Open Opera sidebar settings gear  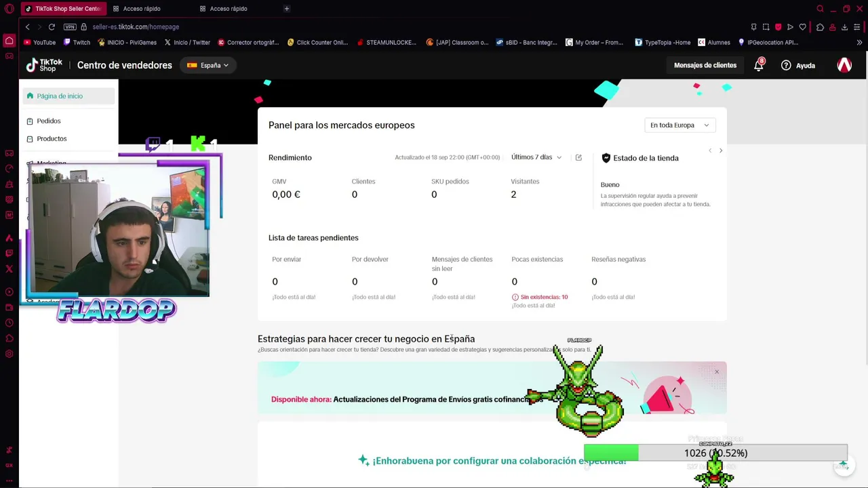9,354
